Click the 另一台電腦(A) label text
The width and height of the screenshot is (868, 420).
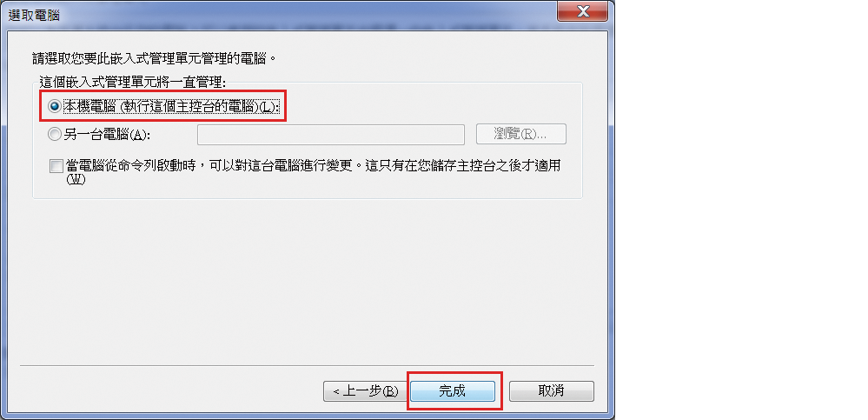pyautogui.click(x=108, y=135)
